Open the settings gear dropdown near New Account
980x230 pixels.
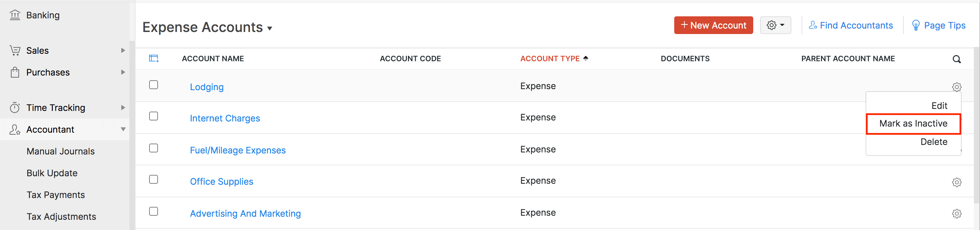click(775, 26)
